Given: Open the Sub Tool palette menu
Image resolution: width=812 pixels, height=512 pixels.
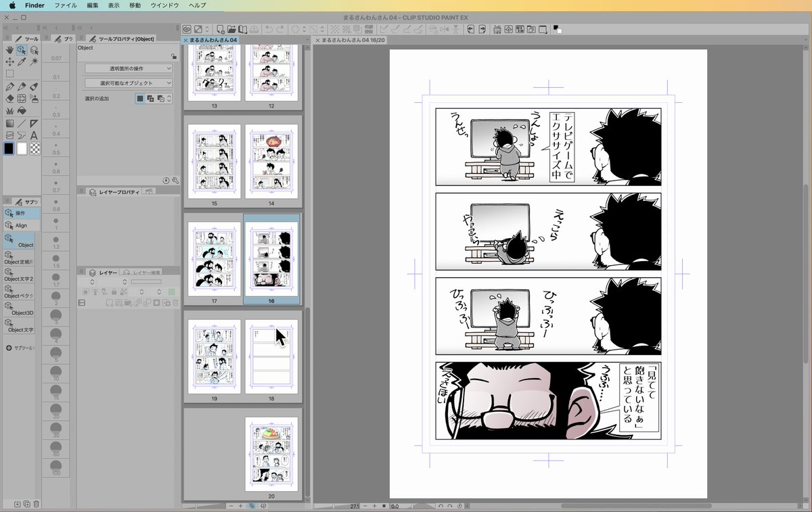Looking at the screenshot, I should click(7, 202).
